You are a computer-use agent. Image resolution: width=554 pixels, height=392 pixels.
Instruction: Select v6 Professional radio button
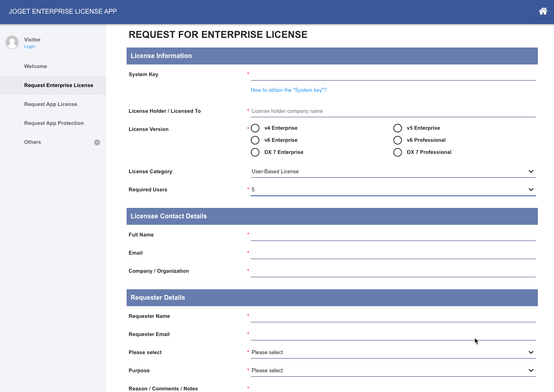click(x=398, y=140)
